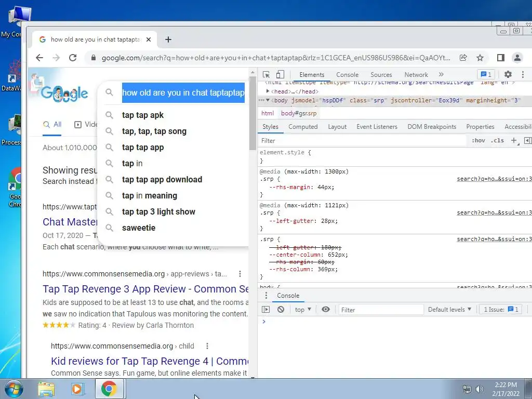
Task: Toggle the DevTools device toolbar icon
Action: 280,75
